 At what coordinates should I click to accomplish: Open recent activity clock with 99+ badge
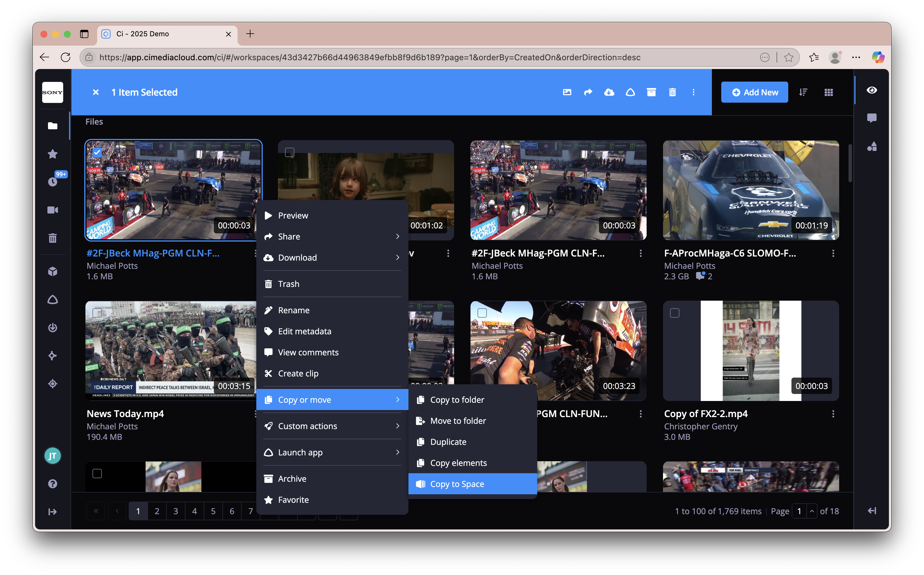[x=53, y=182]
